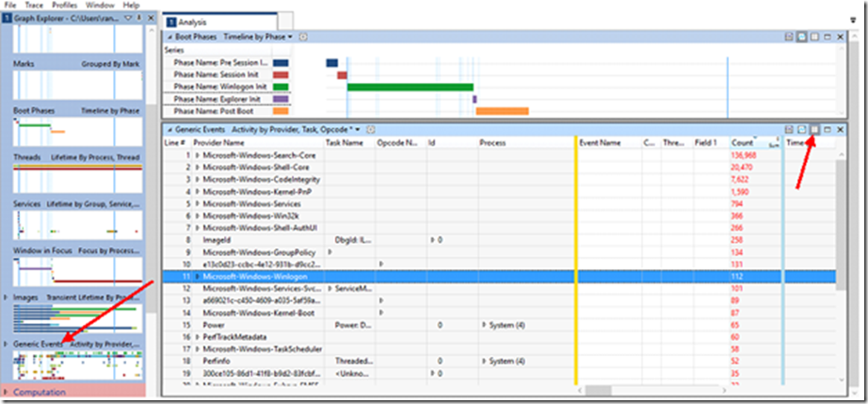Screen dimensions: 868x404
Task: Select the Winlogon Init timeline bar
Action: 410,87
